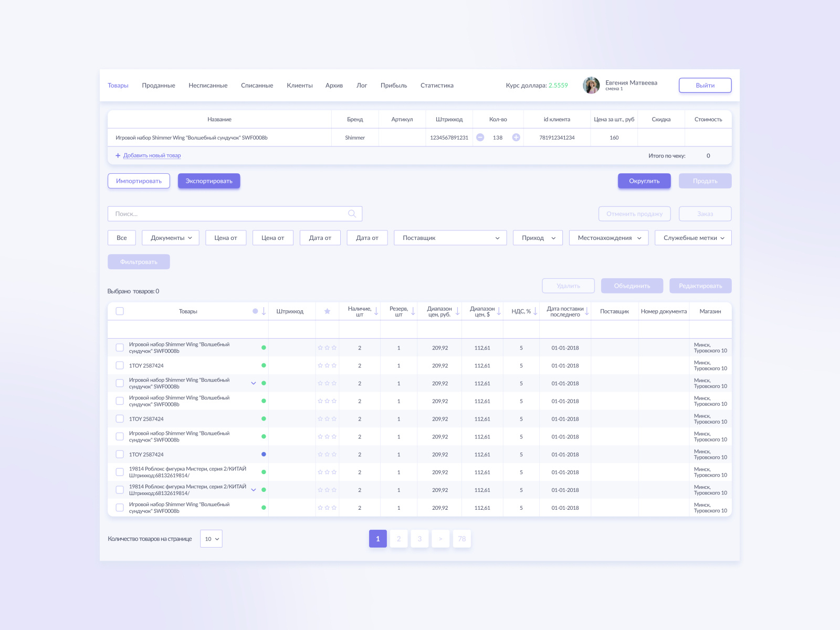This screenshot has height=630, width=840.
Task: Open the Служебные метки dropdown
Action: (x=693, y=237)
